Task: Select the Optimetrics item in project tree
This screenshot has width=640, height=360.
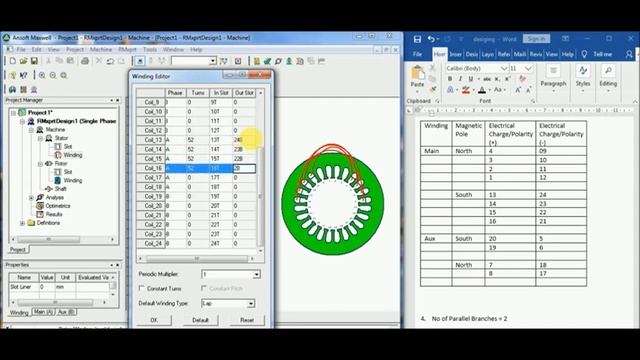Action: (x=58, y=206)
